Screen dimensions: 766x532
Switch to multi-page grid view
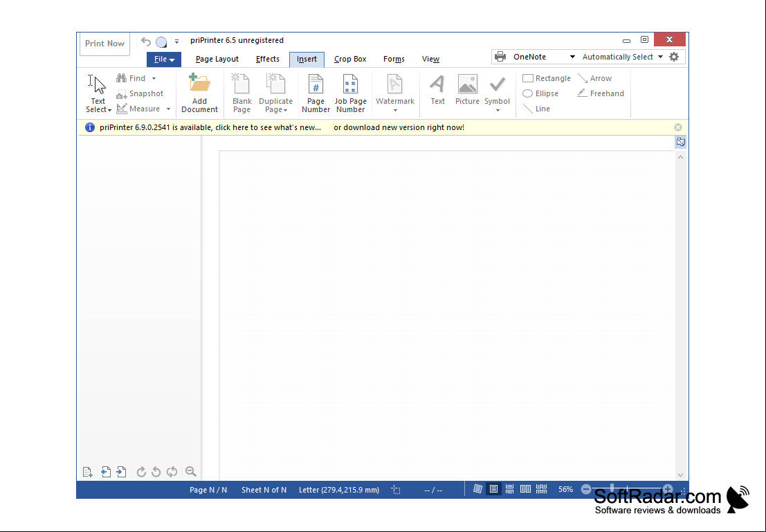click(x=542, y=489)
